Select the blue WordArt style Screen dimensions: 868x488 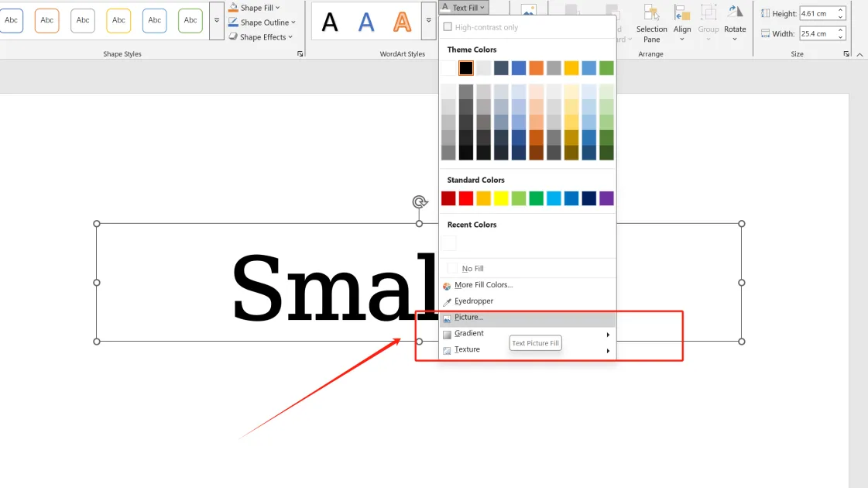click(365, 23)
